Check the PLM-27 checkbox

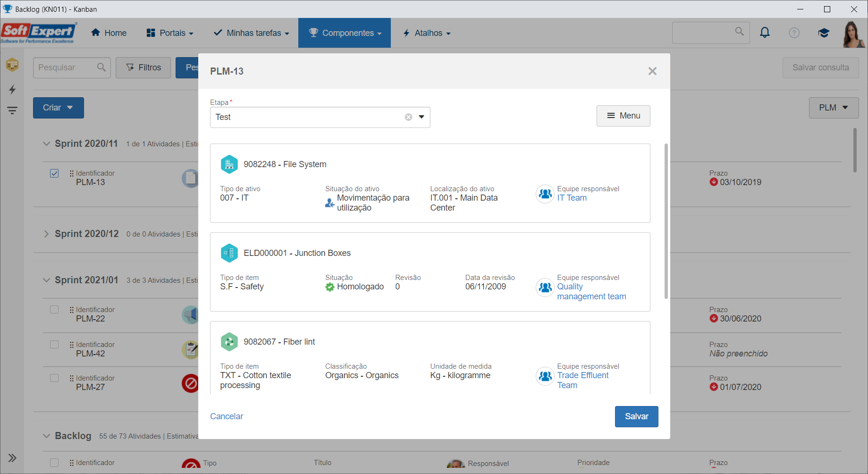click(54, 378)
